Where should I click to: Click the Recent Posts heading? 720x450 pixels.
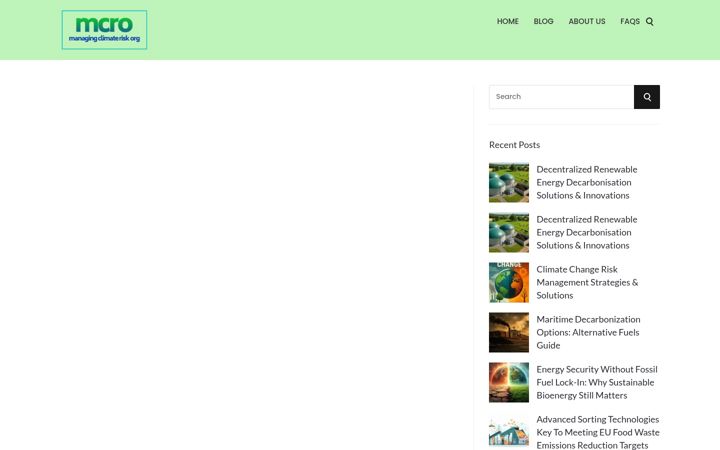point(514,145)
